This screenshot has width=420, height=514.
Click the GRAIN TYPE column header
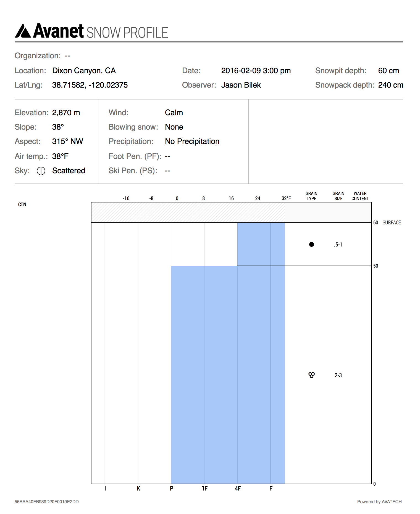311,196
